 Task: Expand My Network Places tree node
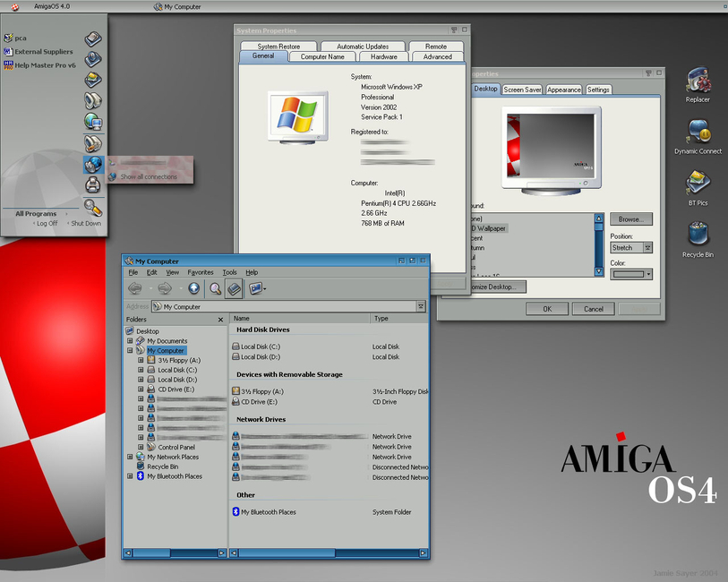[x=130, y=457]
